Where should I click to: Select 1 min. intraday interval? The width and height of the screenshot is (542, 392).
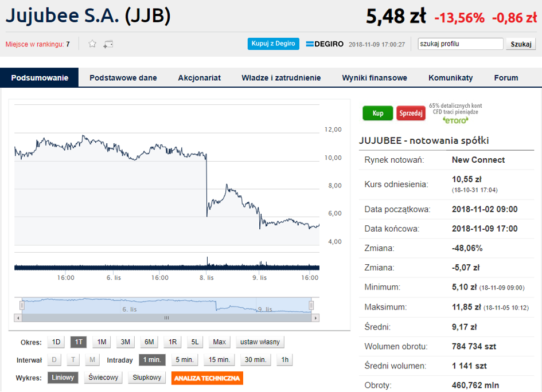tap(152, 360)
